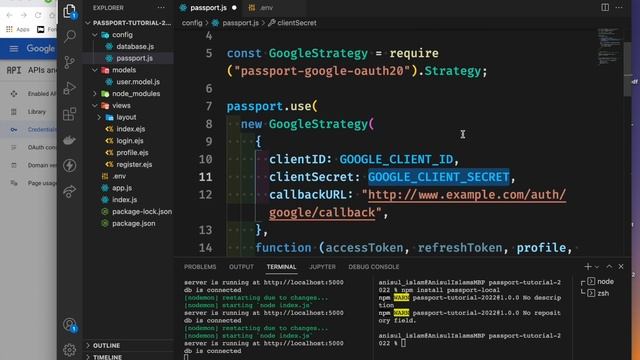Click selected GOOGLE_CLIENT_SECRET text in editor

pos(438,177)
